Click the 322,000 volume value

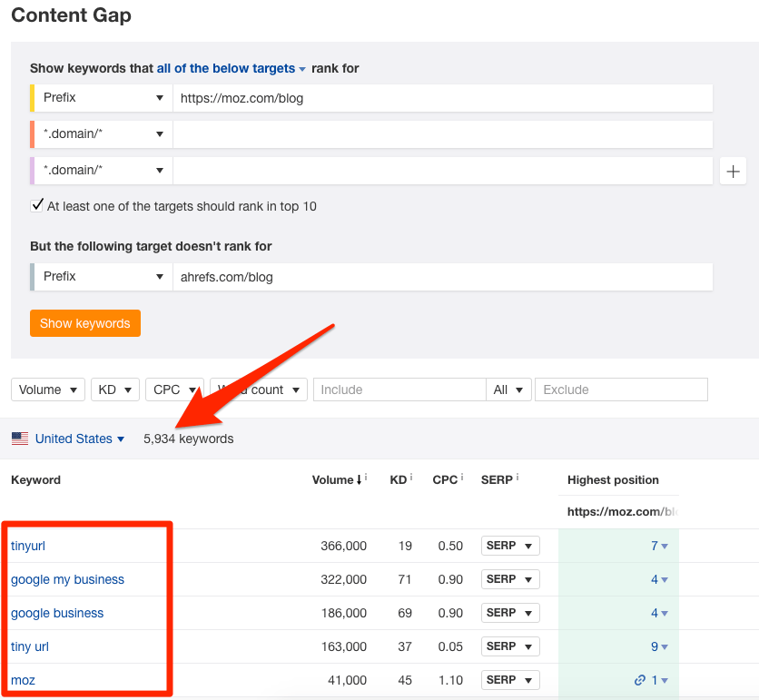[x=344, y=579]
